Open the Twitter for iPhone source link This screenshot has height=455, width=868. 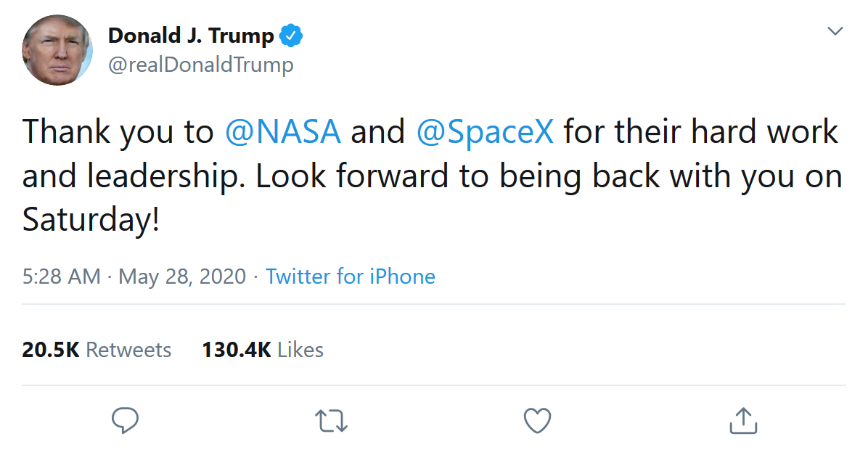(351, 276)
